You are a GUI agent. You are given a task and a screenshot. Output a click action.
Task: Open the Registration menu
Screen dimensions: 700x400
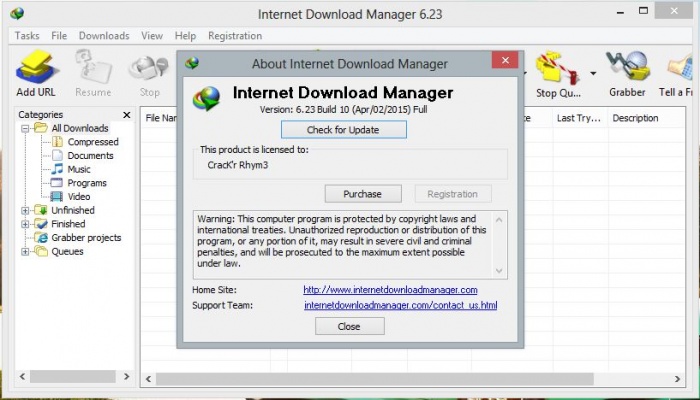tap(235, 36)
